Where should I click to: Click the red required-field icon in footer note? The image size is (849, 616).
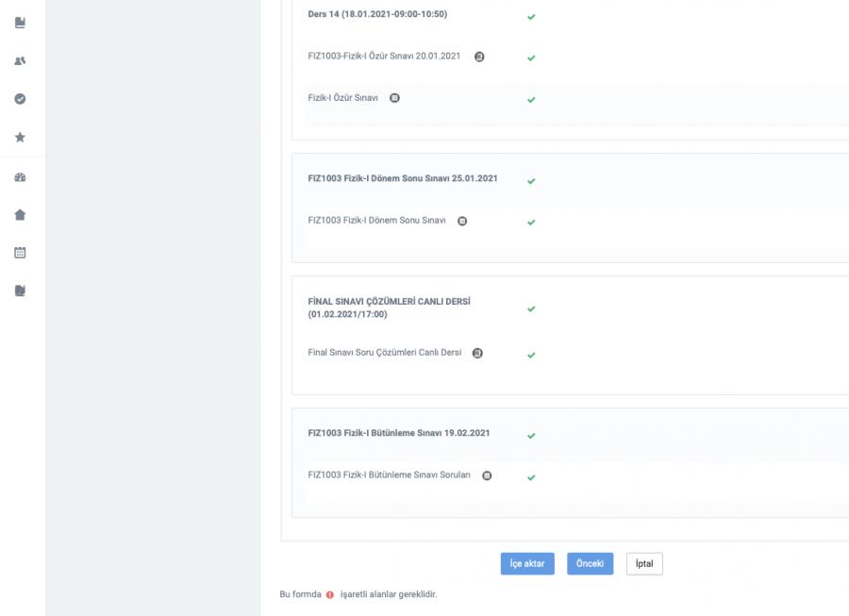click(x=330, y=595)
